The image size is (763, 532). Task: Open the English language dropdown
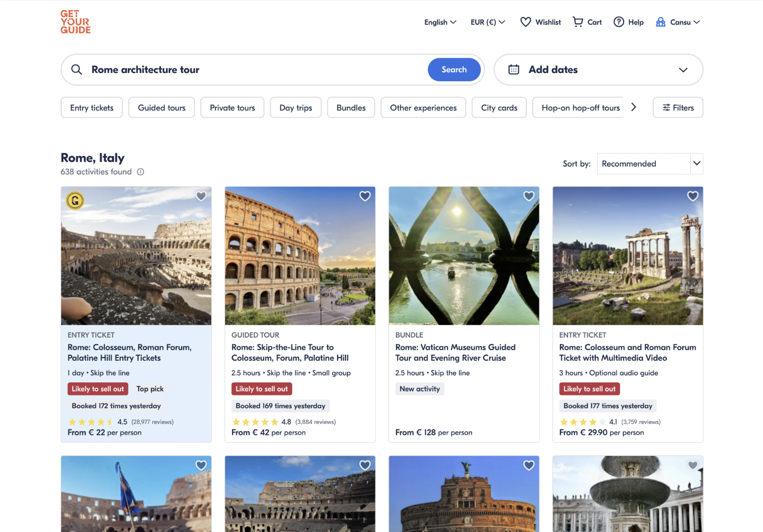click(439, 22)
